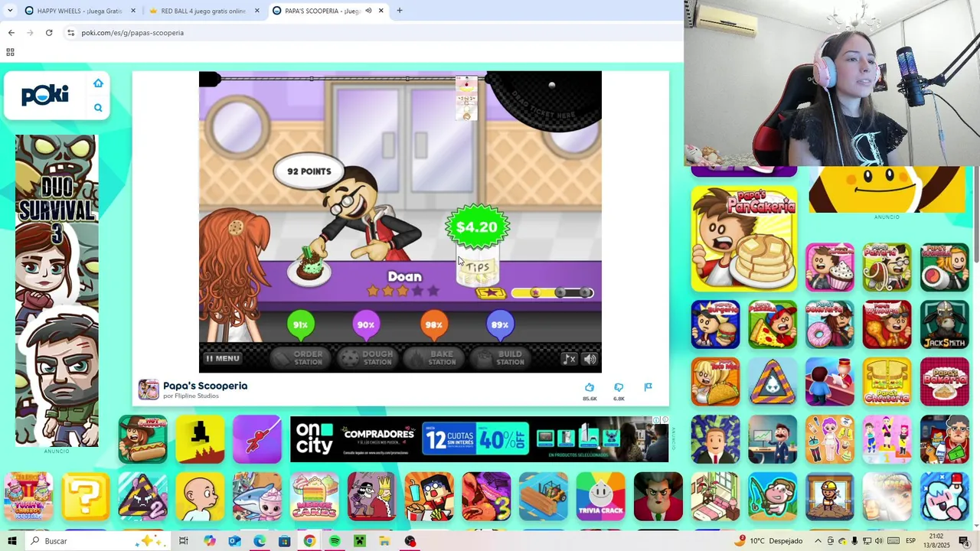Open Poki home icon

(98, 83)
